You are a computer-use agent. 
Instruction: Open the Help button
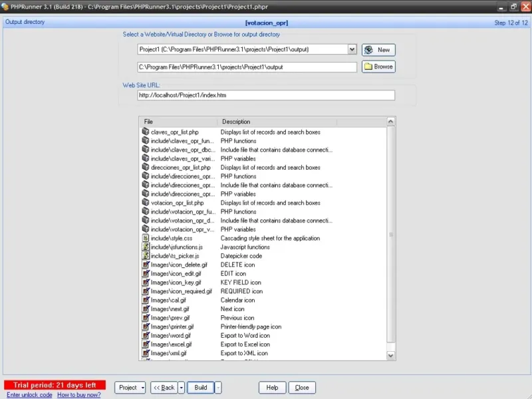[x=272, y=388]
